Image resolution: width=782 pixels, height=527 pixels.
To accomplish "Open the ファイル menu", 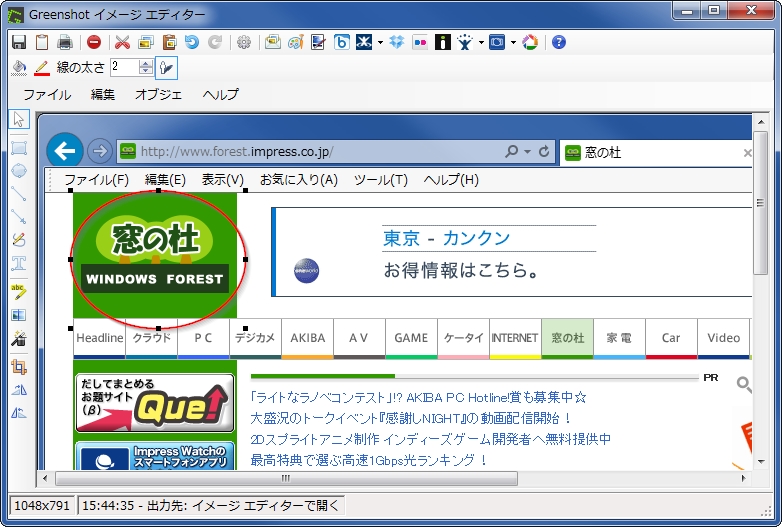I will tap(47, 94).
